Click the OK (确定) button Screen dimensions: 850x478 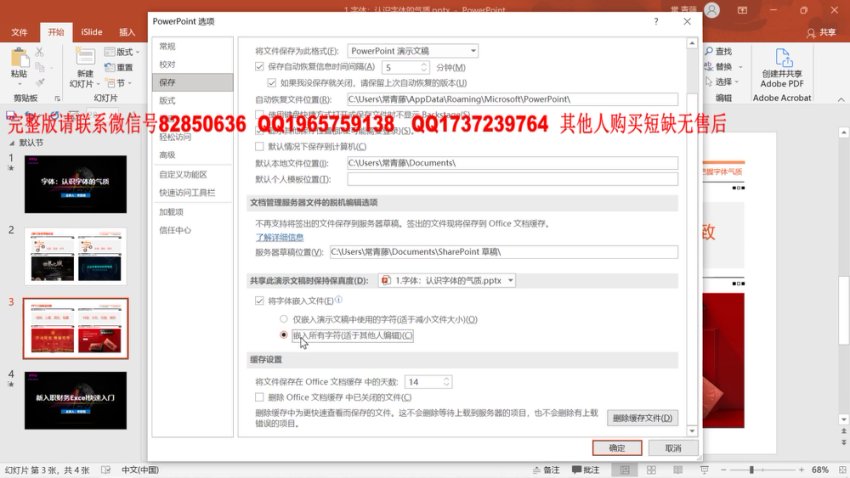pyautogui.click(x=616, y=447)
